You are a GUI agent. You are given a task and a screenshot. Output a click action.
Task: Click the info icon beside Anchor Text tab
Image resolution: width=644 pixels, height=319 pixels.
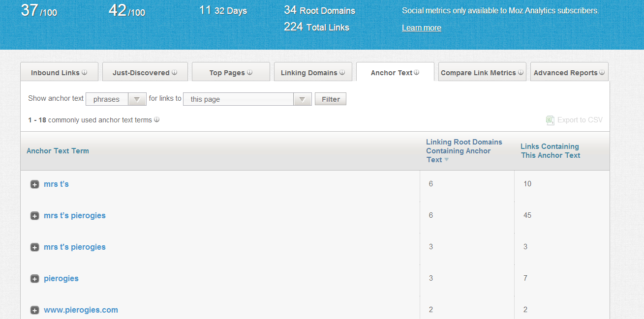click(417, 72)
